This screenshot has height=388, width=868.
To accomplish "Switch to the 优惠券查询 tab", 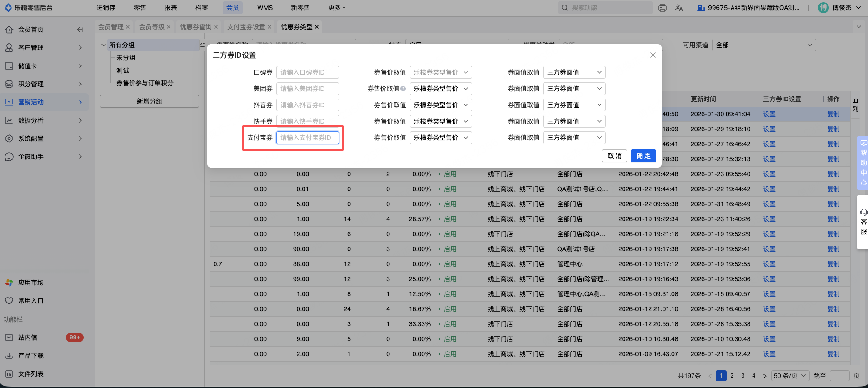I will (x=196, y=27).
